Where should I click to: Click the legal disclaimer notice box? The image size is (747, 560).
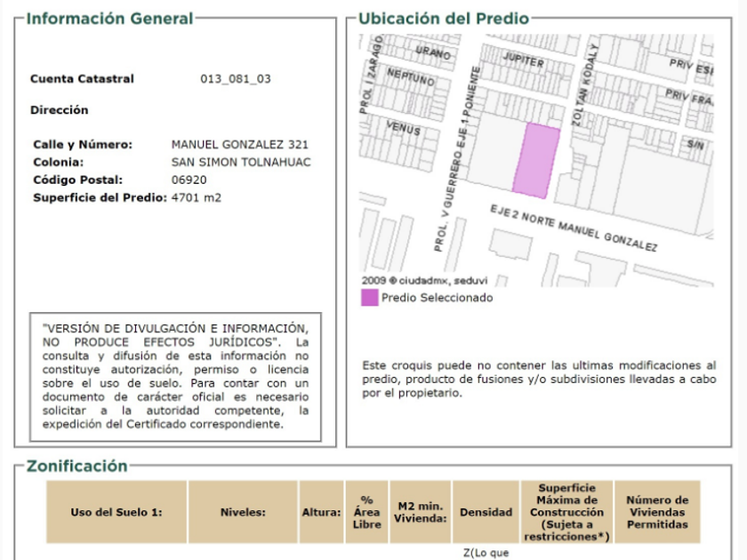tap(175, 375)
